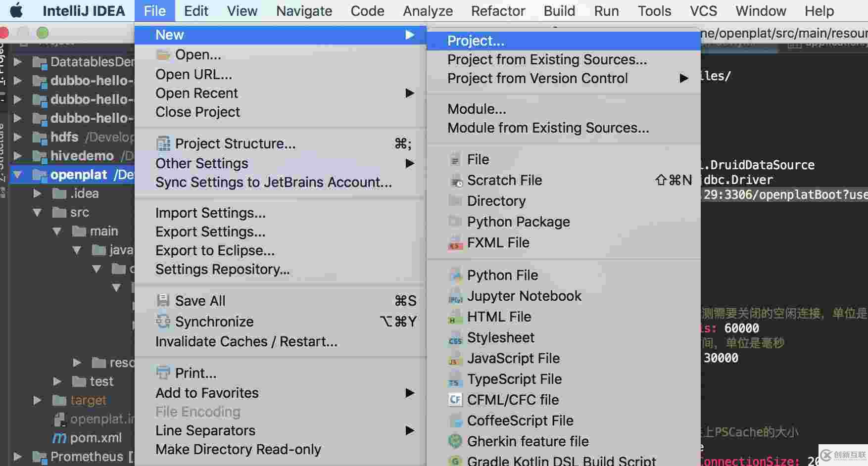Open the Refactor menu
The height and width of the screenshot is (466, 868).
pos(498,10)
